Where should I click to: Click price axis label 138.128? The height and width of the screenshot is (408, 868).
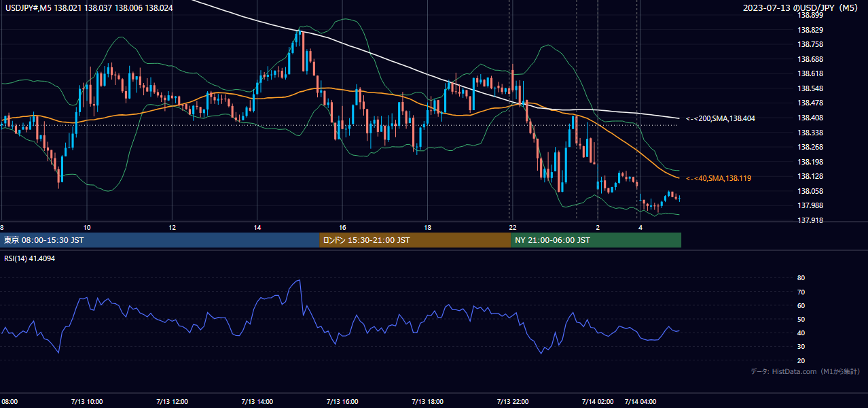point(810,176)
